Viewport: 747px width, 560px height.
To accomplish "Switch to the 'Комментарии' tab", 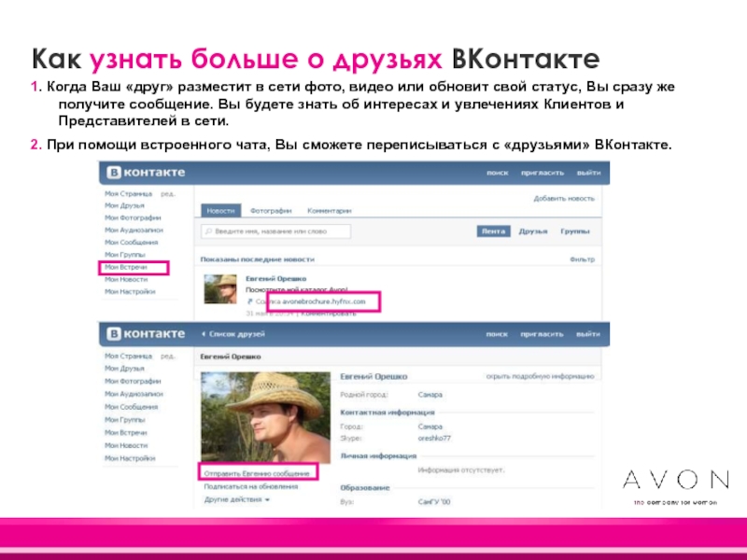I will [x=330, y=211].
